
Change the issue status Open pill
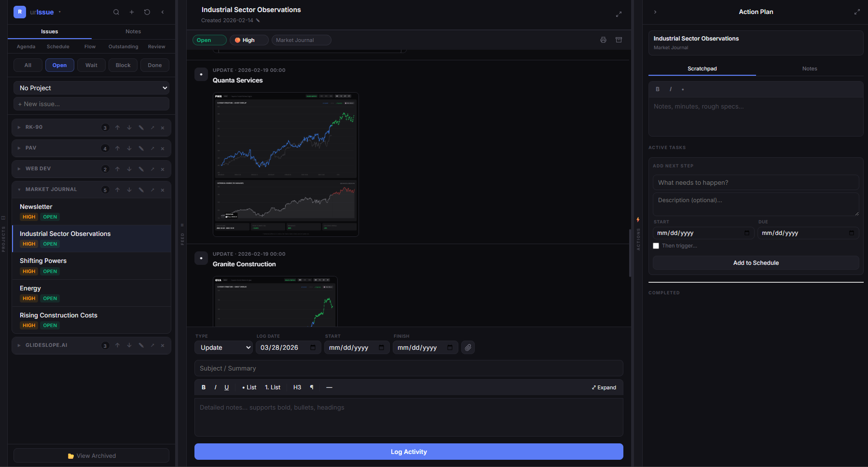click(x=209, y=40)
